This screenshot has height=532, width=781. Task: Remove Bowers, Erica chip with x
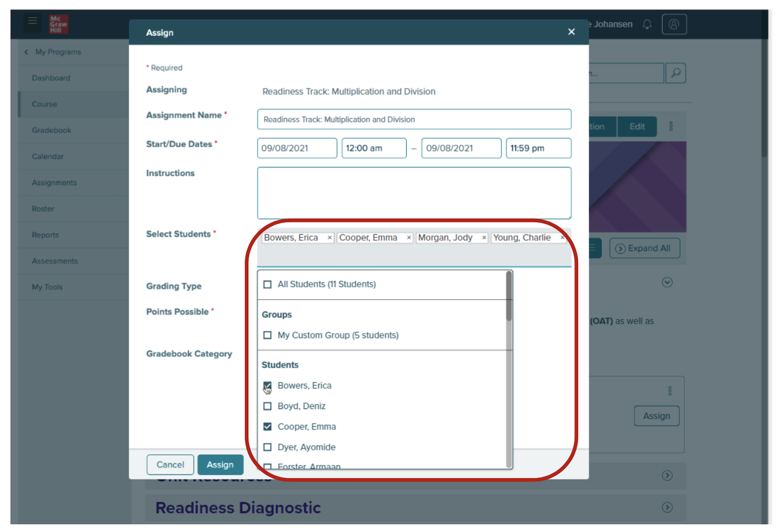click(x=329, y=238)
